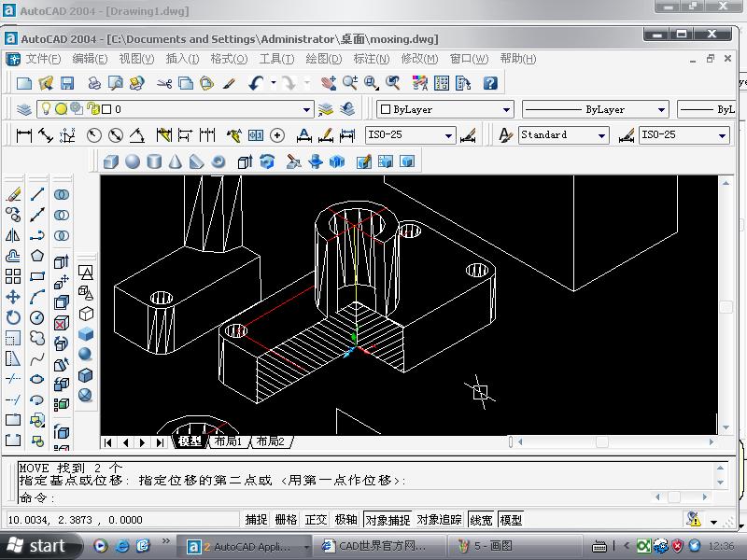This screenshot has height=560, width=747.
Task: Toggle 捕捉 snap mode in status bar
Action: pos(256,520)
